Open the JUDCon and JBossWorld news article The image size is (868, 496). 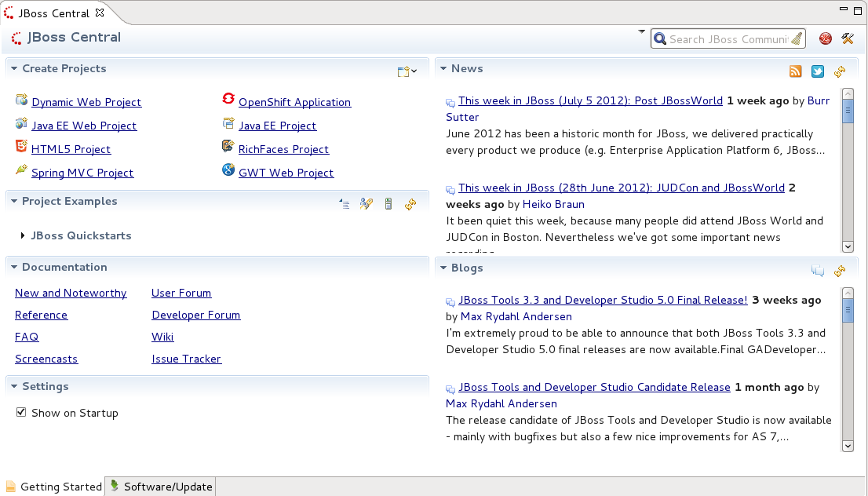coord(622,188)
